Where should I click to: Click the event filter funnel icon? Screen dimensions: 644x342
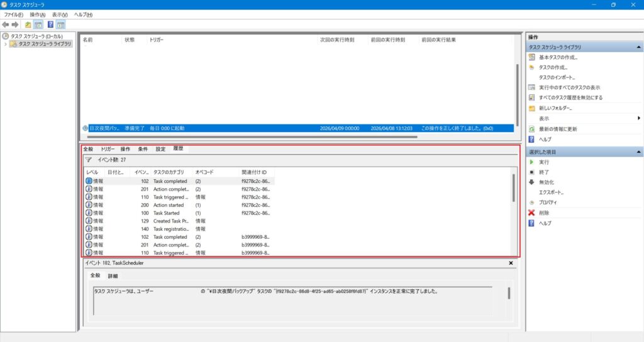pos(89,160)
